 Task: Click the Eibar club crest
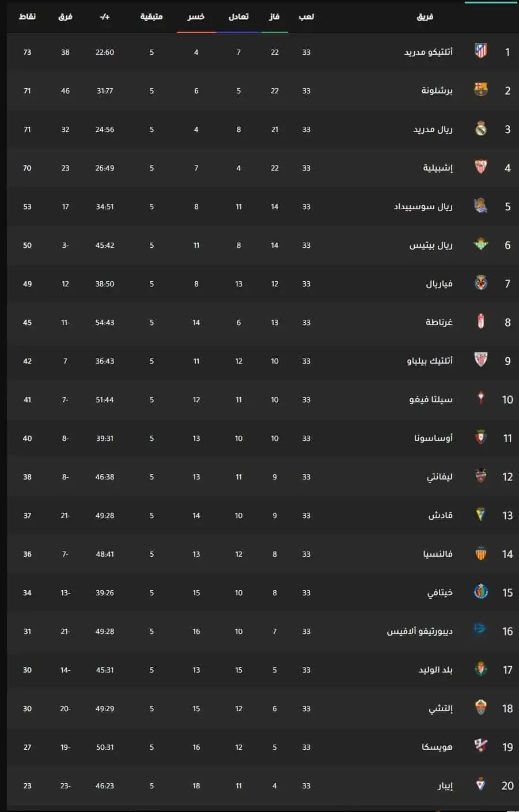[x=480, y=785]
